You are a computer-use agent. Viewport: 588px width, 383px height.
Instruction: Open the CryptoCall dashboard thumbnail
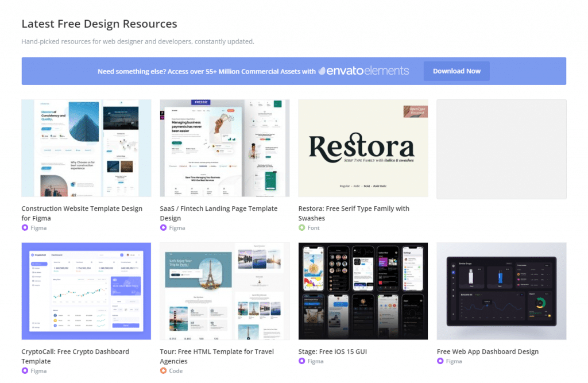[86, 291]
